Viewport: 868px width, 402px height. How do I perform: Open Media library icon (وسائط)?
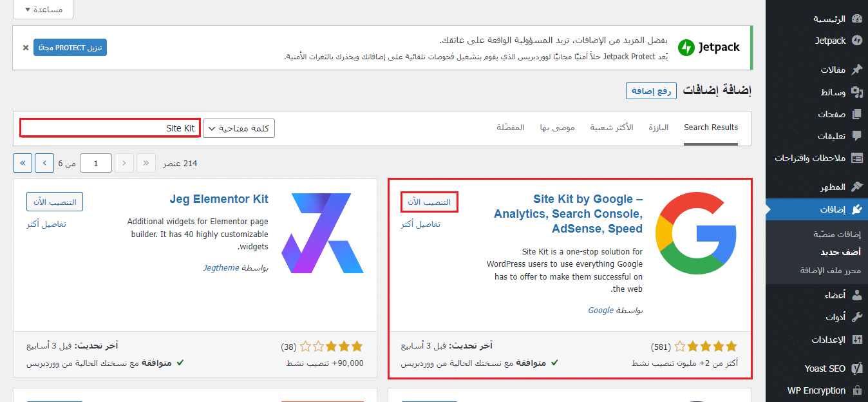856,92
